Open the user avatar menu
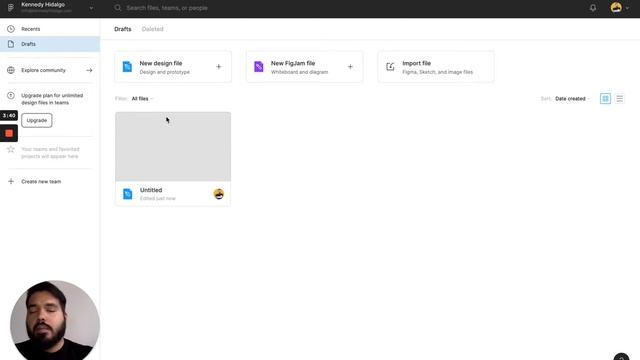The height and width of the screenshot is (360, 640). tap(619, 8)
